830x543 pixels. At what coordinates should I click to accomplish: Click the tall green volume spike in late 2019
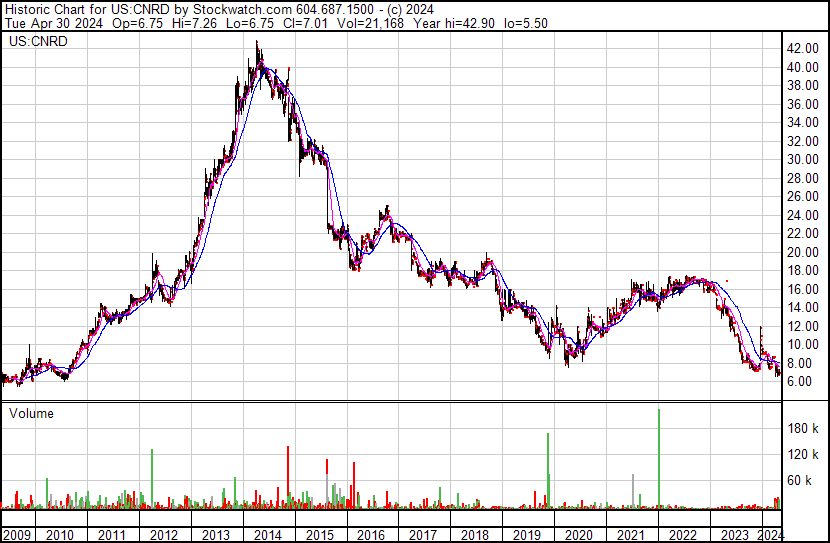[548, 470]
